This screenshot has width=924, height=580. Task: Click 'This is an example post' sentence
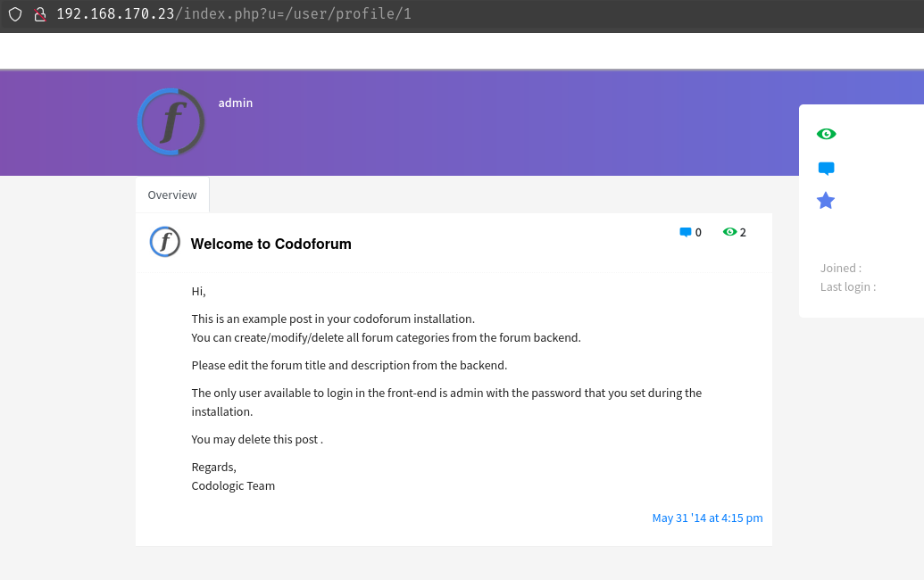pyautogui.click(x=333, y=319)
